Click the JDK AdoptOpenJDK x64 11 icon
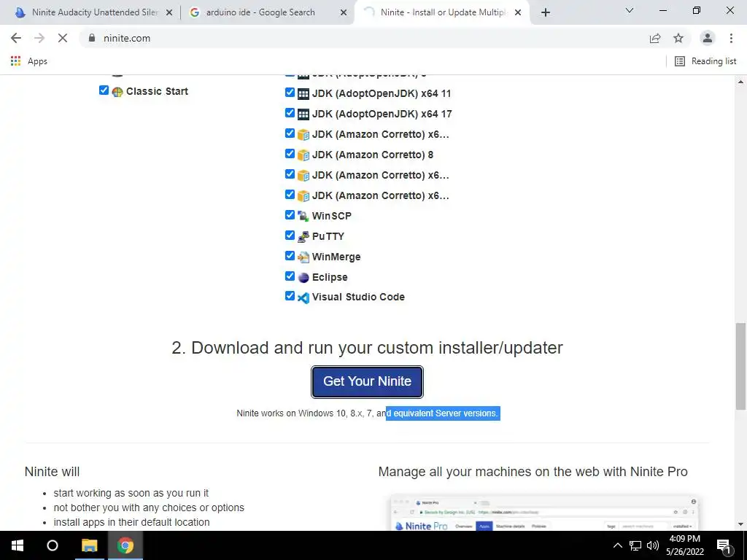747x560 pixels. 303,94
